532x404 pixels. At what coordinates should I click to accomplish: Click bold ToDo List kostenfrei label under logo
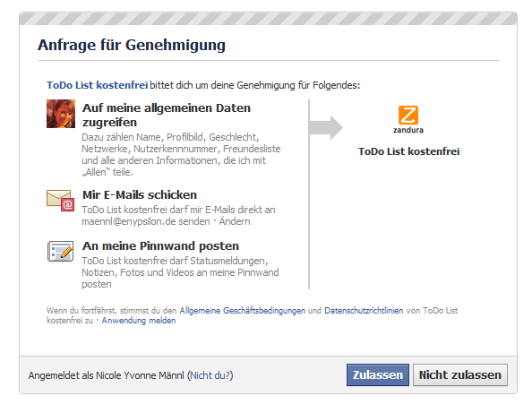408,151
